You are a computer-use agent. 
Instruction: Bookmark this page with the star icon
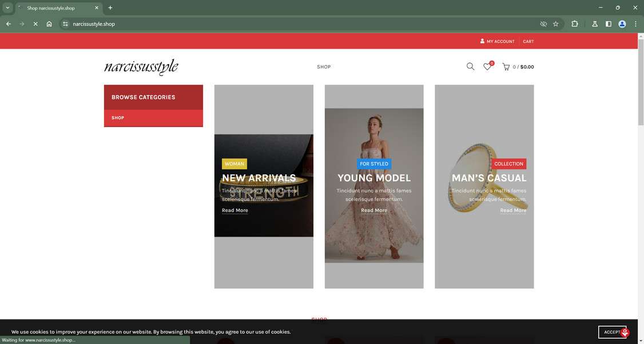(x=556, y=24)
